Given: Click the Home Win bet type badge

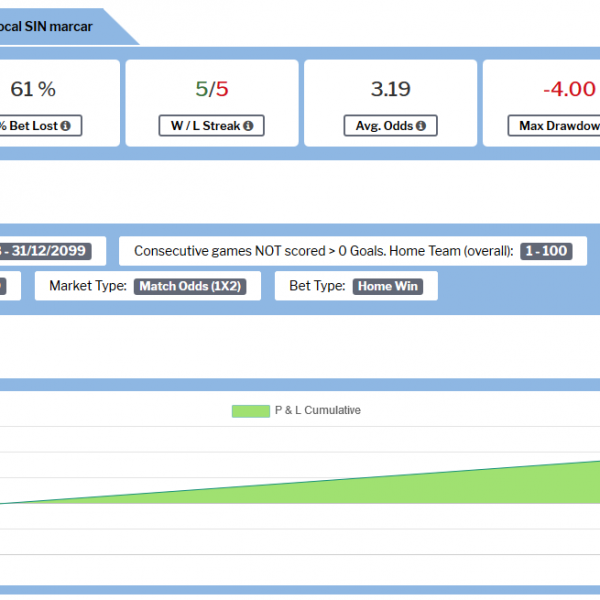Looking at the screenshot, I should pos(388,286).
